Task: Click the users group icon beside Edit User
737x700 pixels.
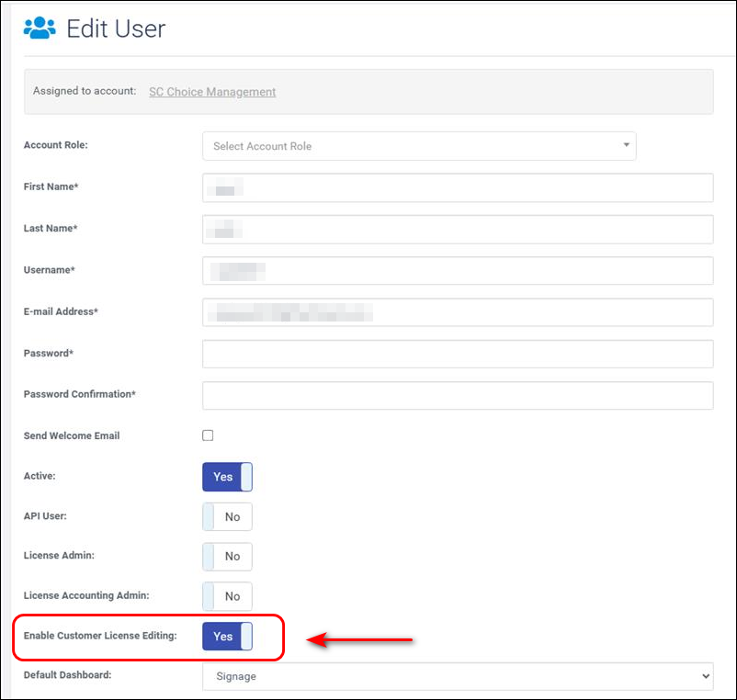Action: point(40,28)
